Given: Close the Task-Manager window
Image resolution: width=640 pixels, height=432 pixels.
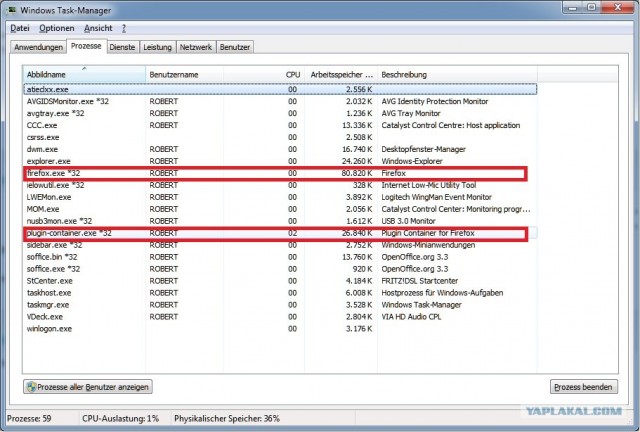Looking at the screenshot, I should [x=618, y=7].
